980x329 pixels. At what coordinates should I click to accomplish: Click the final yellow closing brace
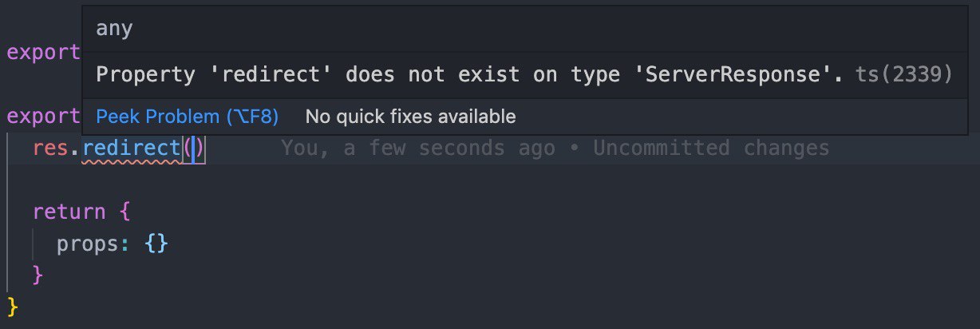(12, 307)
